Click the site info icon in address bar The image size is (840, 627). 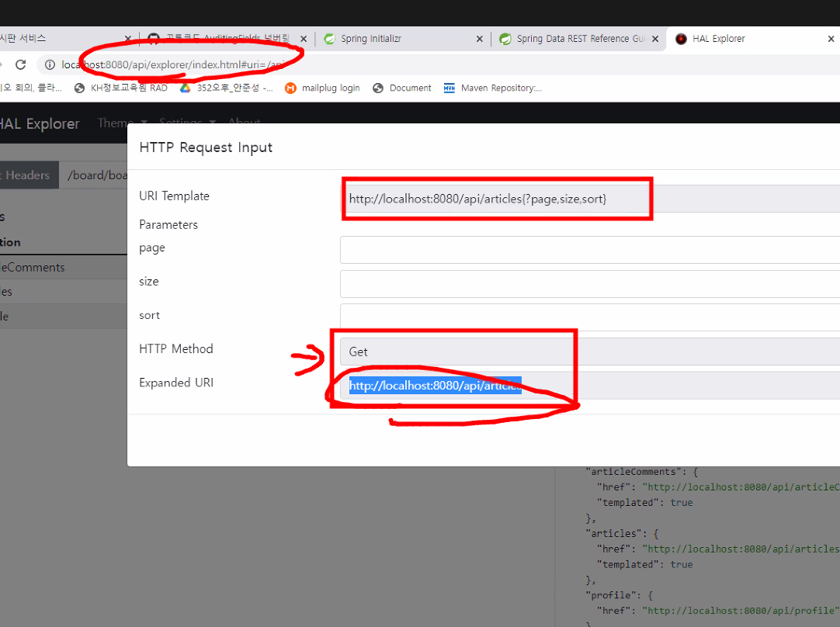coord(50,66)
